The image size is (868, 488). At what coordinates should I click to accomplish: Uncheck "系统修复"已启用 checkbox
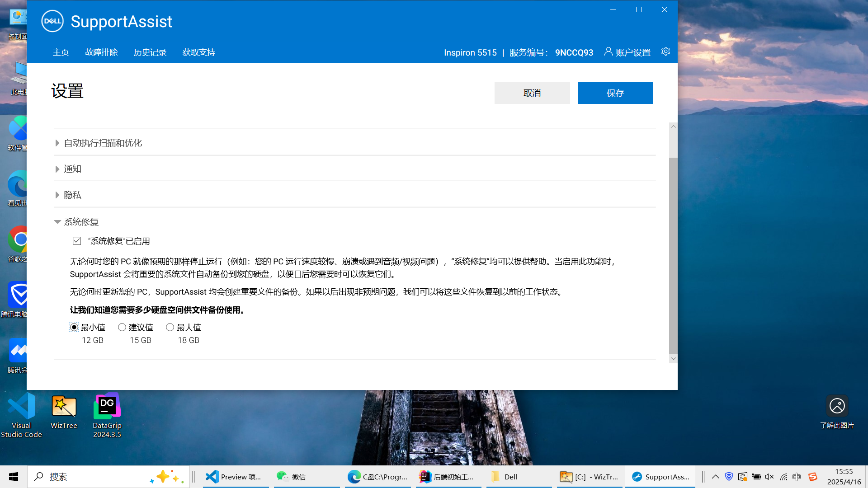click(x=77, y=241)
